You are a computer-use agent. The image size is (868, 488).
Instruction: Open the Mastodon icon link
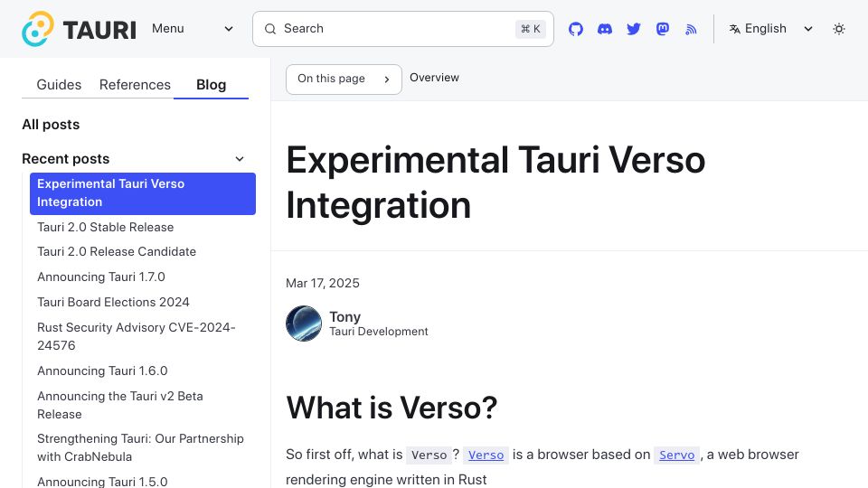(662, 29)
